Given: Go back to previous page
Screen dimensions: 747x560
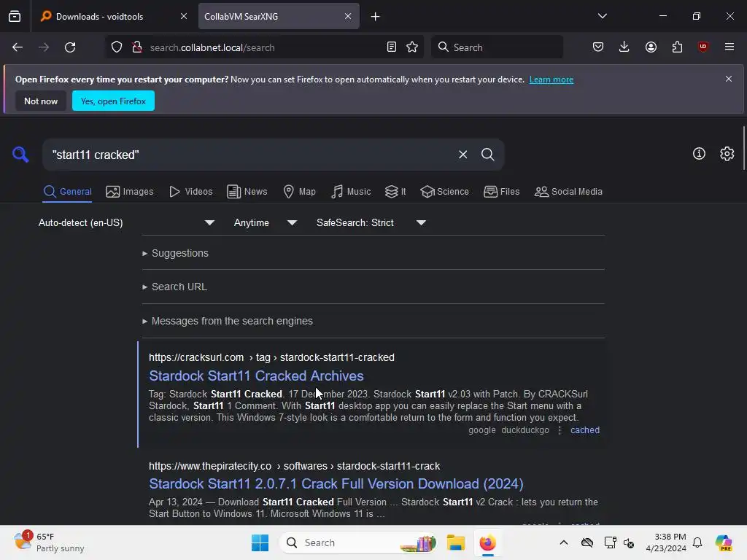Looking at the screenshot, I should click(x=18, y=47).
